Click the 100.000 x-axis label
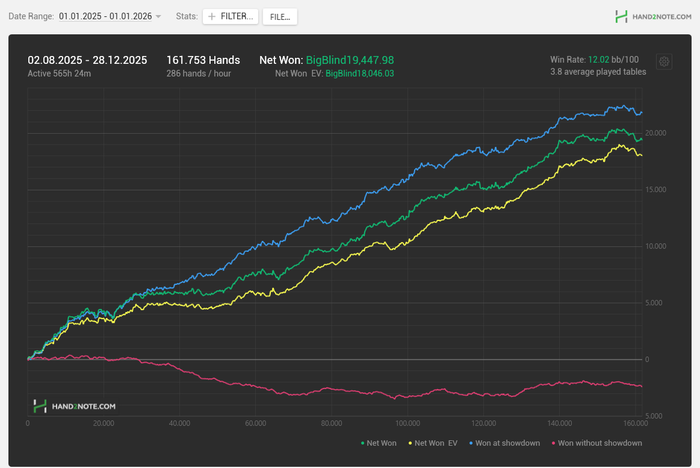Image resolution: width=700 pixels, height=468 pixels. pos(408,423)
